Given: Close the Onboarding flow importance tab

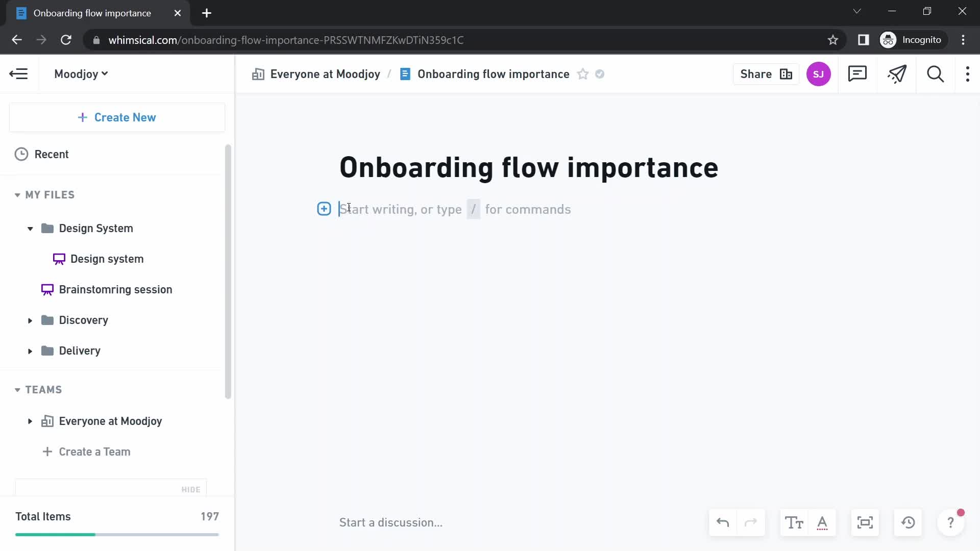Looking at the screenshot, I should [x=178, y=13].
